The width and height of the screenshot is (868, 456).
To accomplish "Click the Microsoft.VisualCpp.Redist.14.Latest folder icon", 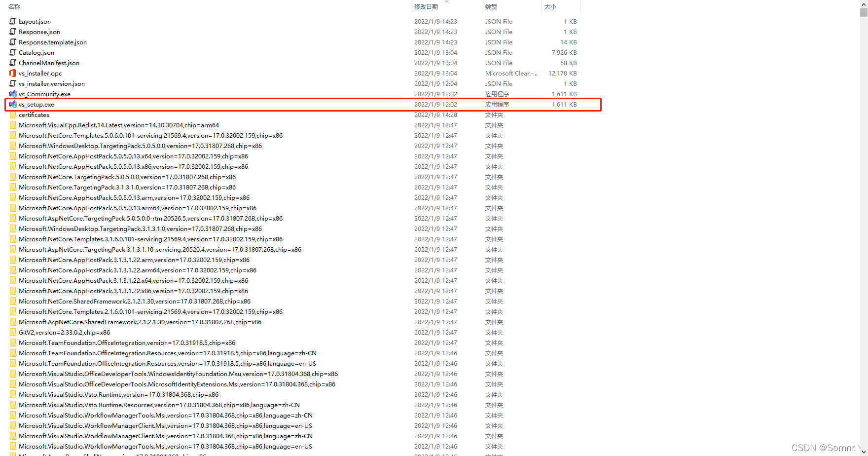I will tap(13, 125).
